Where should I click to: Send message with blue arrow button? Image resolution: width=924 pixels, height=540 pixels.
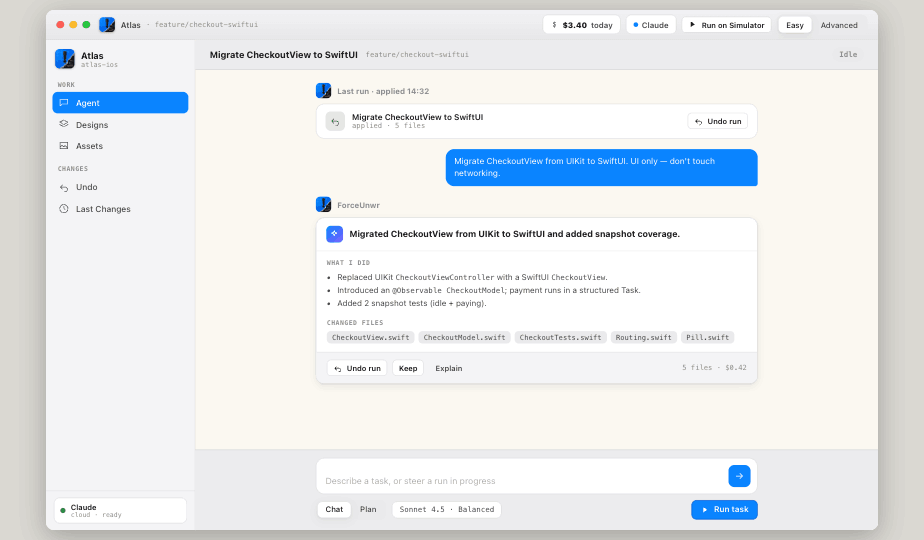coord(739,476)
